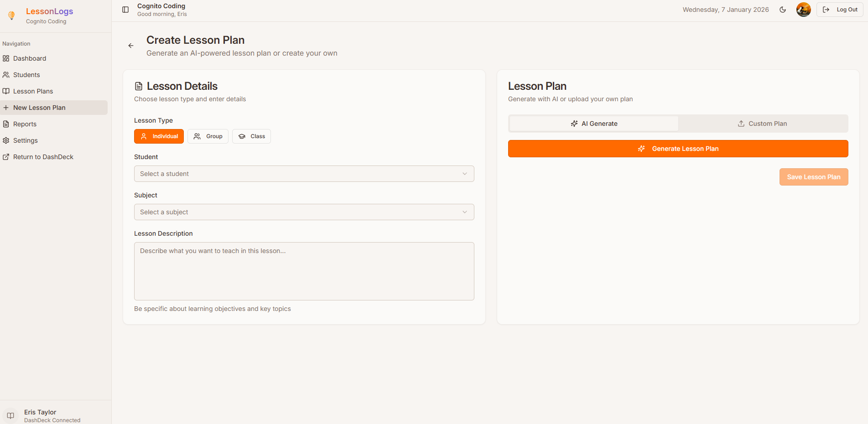Select the Lesson Plans book icon
This screenshot has height=424, width=868.
click(6, 91)
